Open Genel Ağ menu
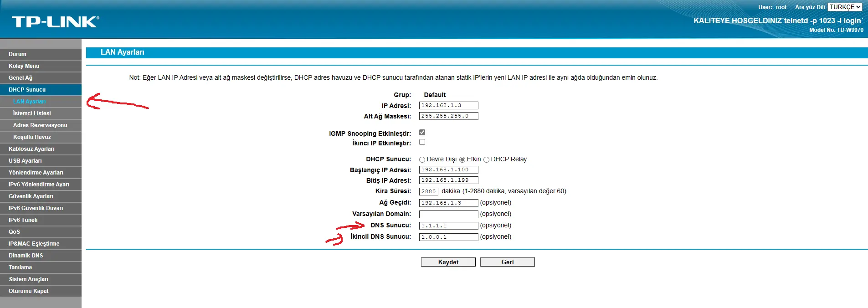 (41, 78)
